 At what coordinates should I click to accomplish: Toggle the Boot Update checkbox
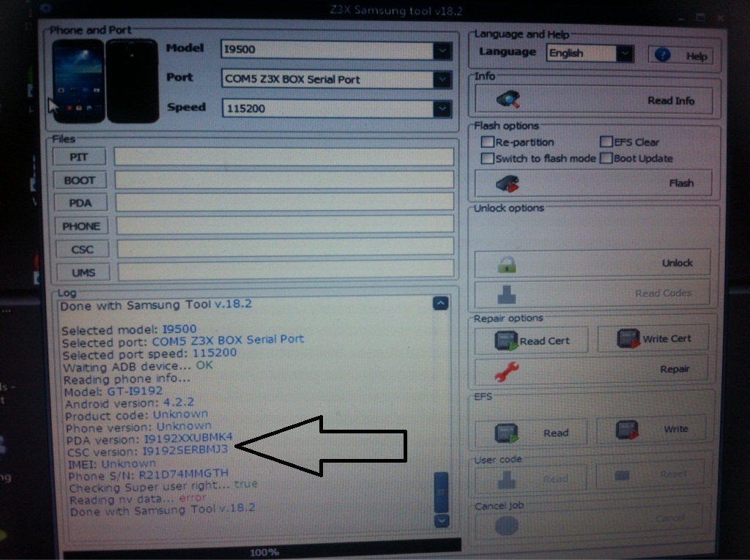click(606, 158)
